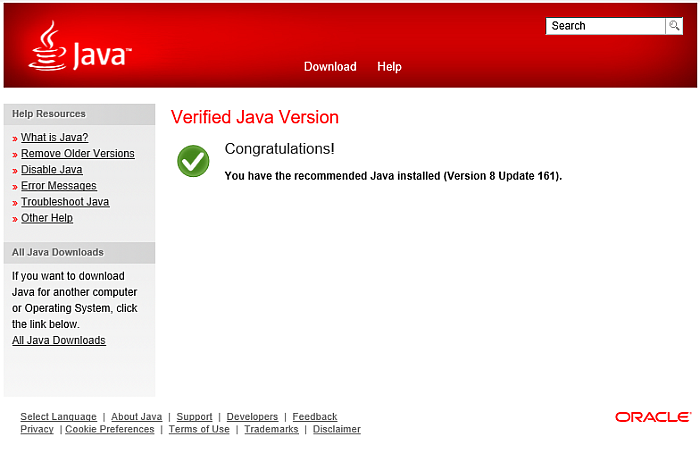The width and height of the screenshot is (700, 462).
Task: Open the Help menu item
Action: pyautogui.click(x=389, y=67)
